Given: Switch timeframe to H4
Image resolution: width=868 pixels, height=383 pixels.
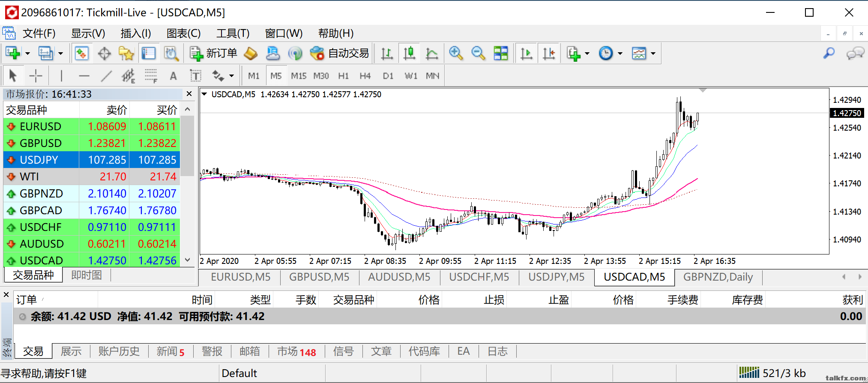Looking at the screenshot, I should pyautogui.click(x=365, y=76).
